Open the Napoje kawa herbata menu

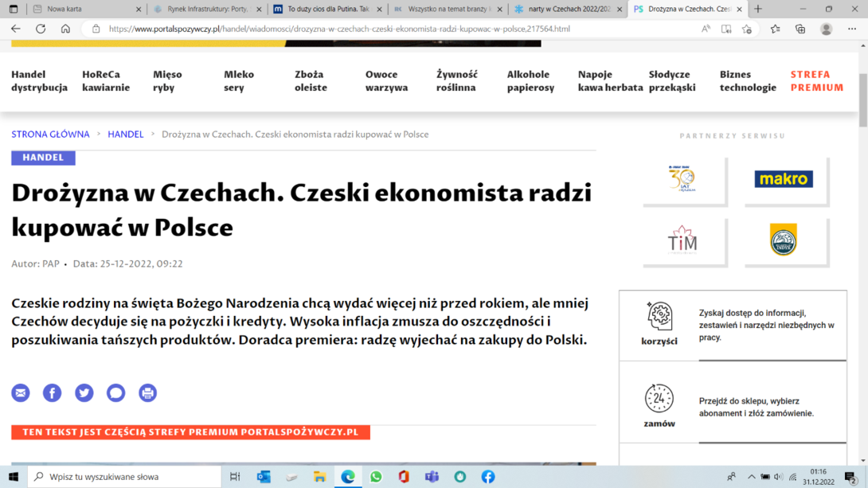tap(611, 80)
